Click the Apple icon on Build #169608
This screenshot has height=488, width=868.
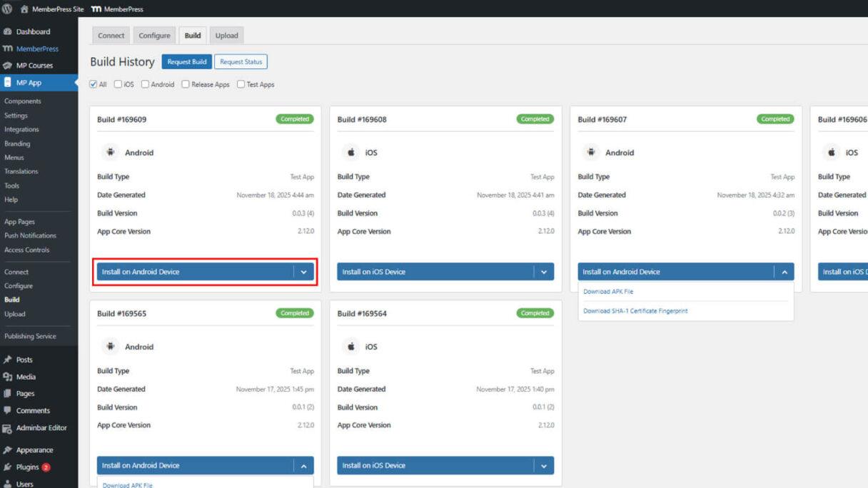coord(350,151)
